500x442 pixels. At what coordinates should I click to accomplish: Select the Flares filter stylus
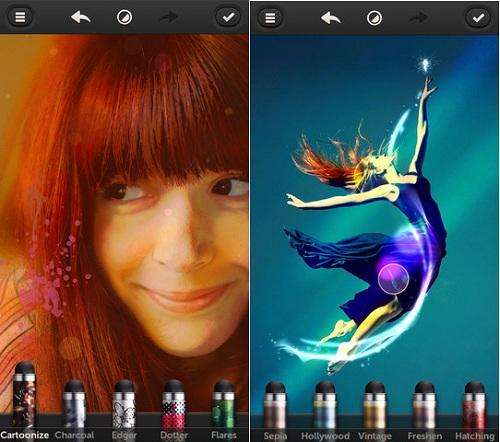point(224,404)
